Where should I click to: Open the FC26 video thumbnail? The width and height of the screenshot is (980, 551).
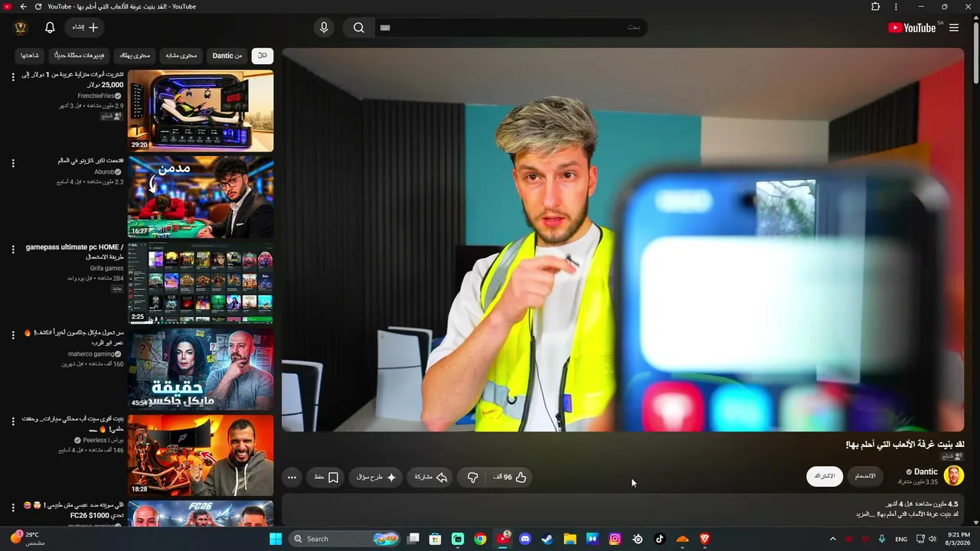click(201, 514)
